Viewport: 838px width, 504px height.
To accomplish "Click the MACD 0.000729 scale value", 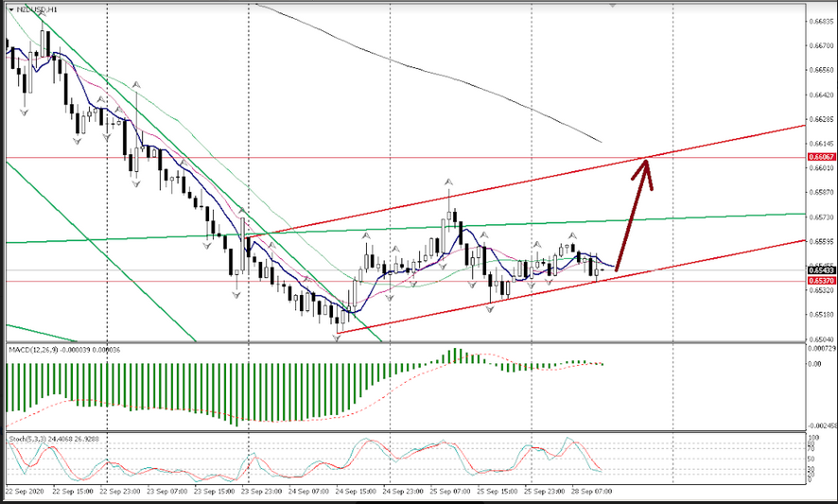I will click(819, 349).
